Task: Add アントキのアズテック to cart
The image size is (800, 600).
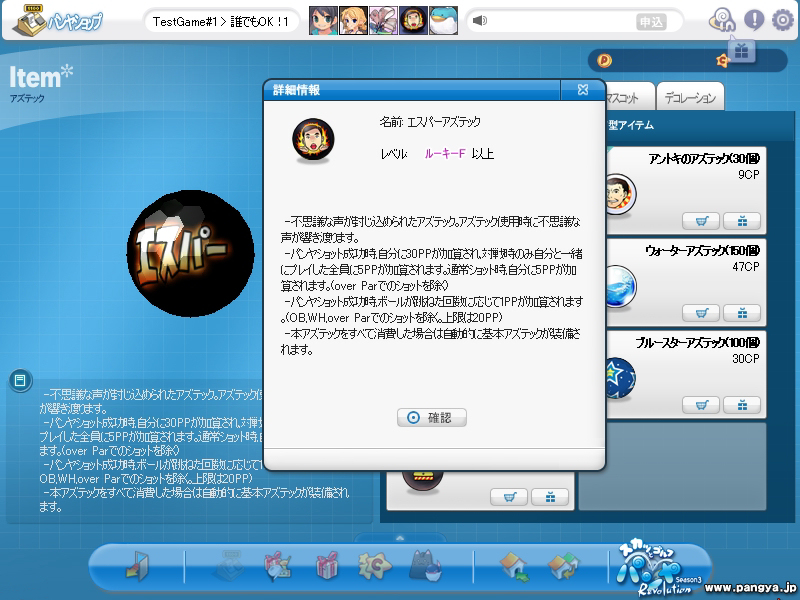Action: (x=701, y=221)
